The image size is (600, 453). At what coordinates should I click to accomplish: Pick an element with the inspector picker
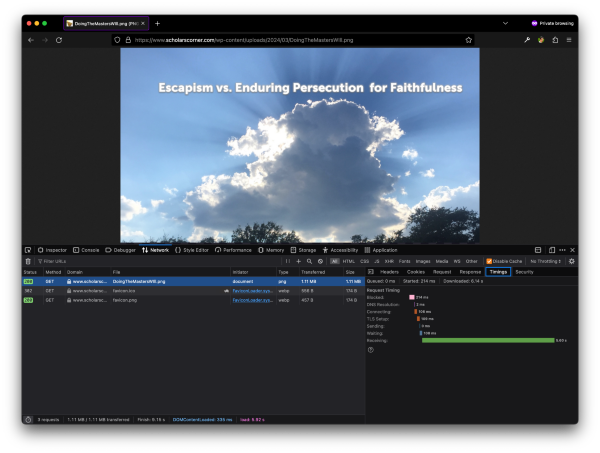(28, 250)
